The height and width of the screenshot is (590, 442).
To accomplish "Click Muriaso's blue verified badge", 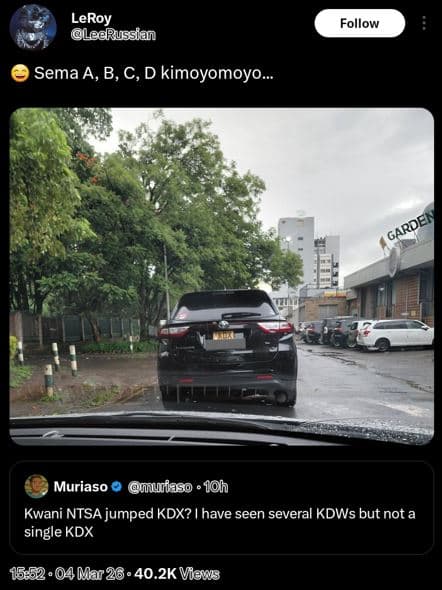I will point(117,487).
